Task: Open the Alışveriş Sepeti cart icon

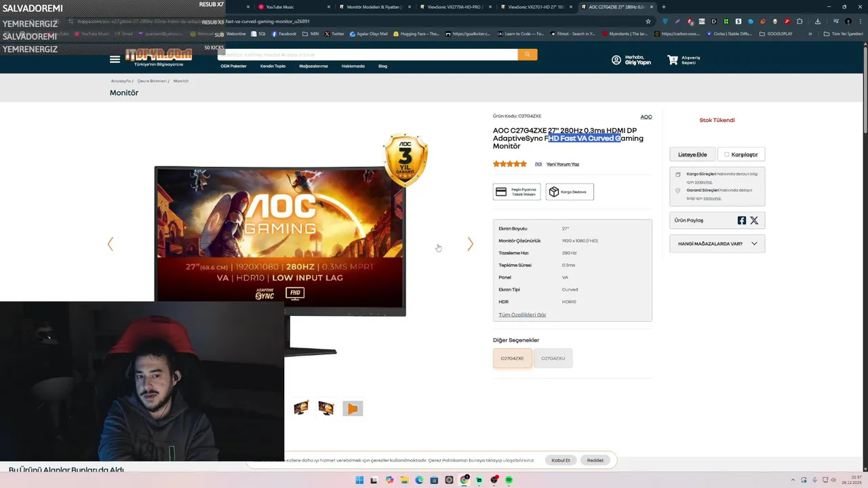Action: coord(673,60)
